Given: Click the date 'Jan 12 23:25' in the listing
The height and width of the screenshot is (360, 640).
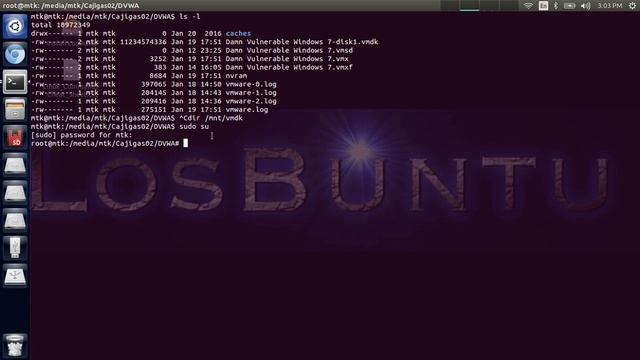Looking at the screenshot, I should coord(196,51).
